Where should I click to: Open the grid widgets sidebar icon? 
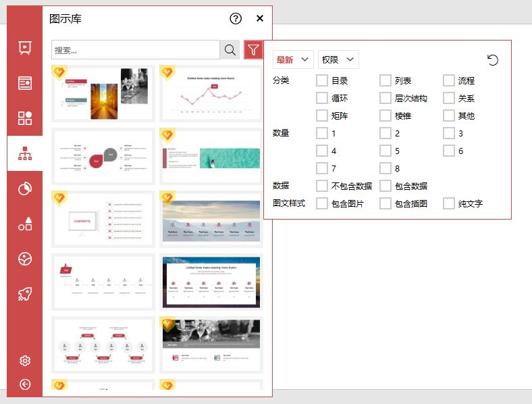pyautogui.click(x=25, y=118)
